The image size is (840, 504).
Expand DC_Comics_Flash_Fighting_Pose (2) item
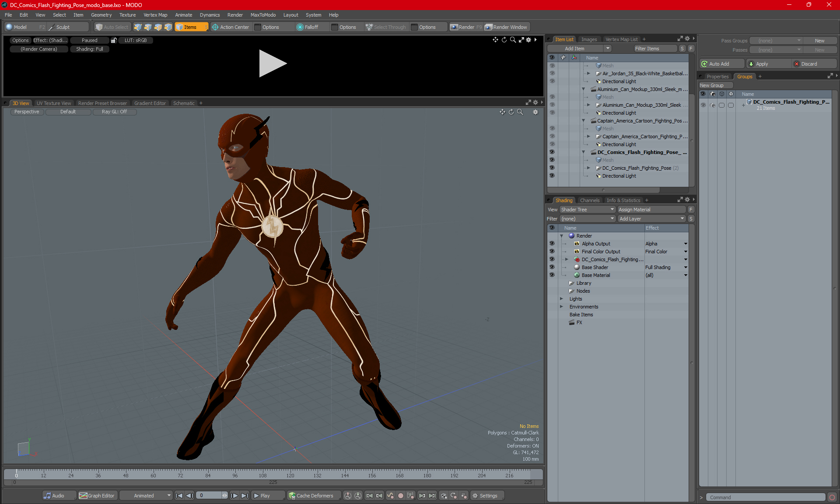[588, 168]
